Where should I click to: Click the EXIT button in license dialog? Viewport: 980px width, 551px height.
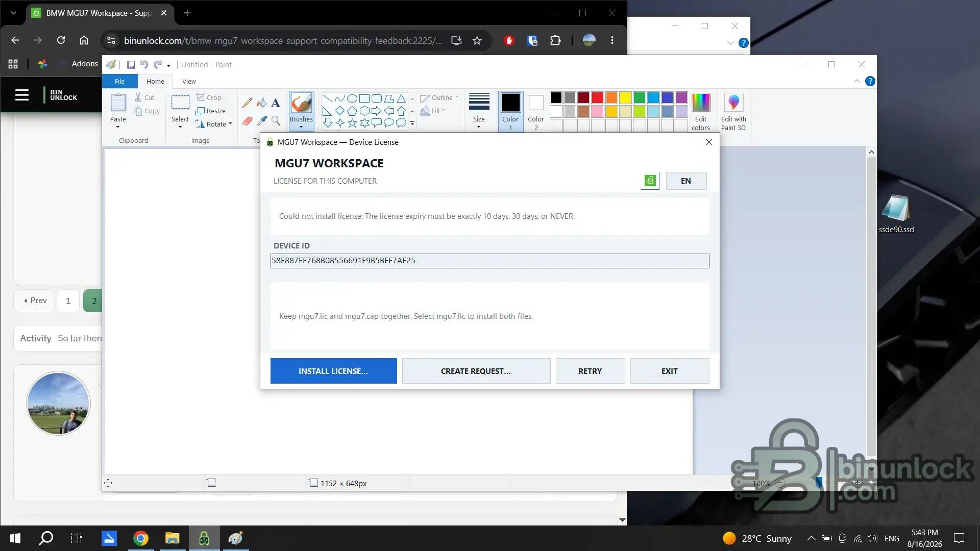pos(670,371)
